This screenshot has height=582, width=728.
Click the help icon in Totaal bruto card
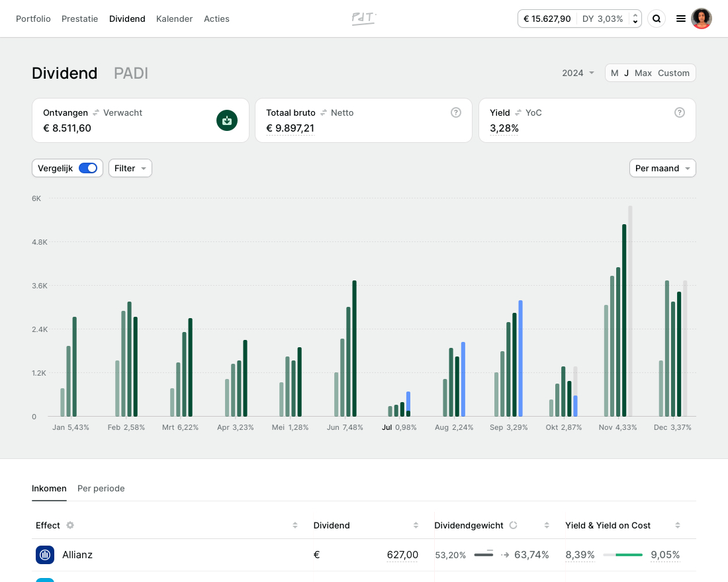point(456,112)
